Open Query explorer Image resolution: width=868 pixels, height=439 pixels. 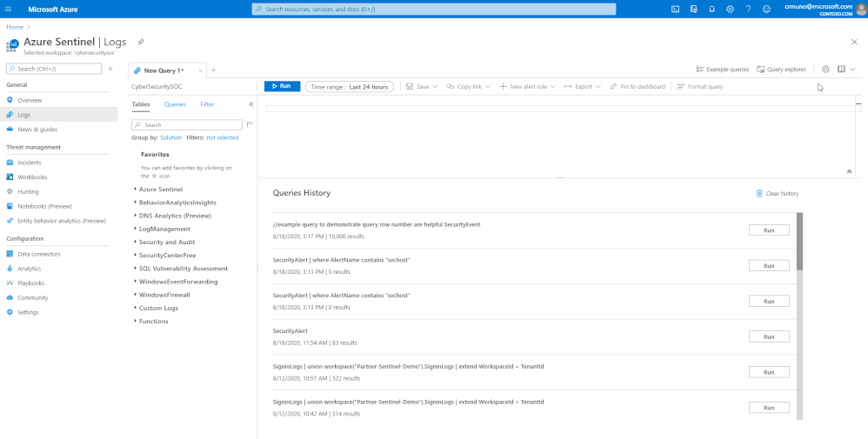click(x=782, y=70)
